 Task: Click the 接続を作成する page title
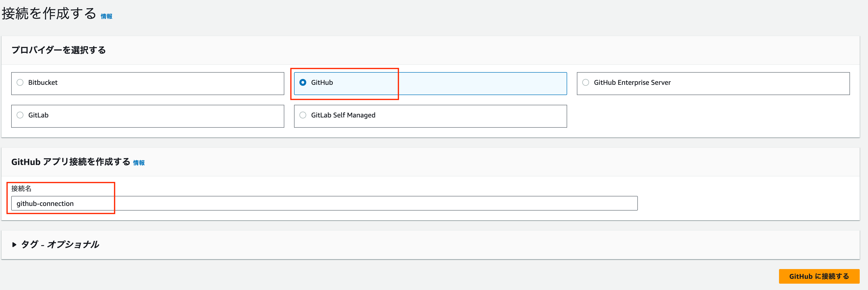point(49,14)
